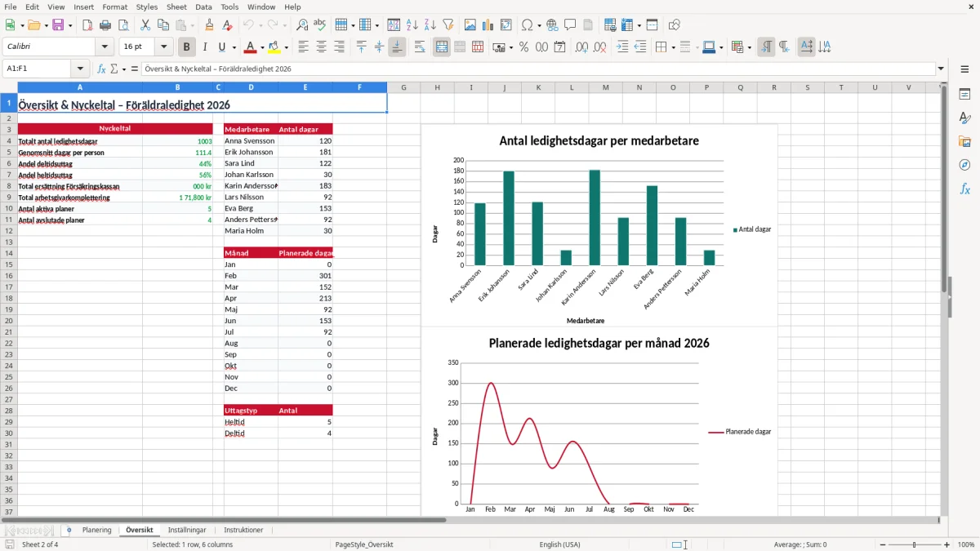Image resolution: width=980 pixels, height=551 pixels.
Task: Insert a Pivot Table icon
Action: 506,25
